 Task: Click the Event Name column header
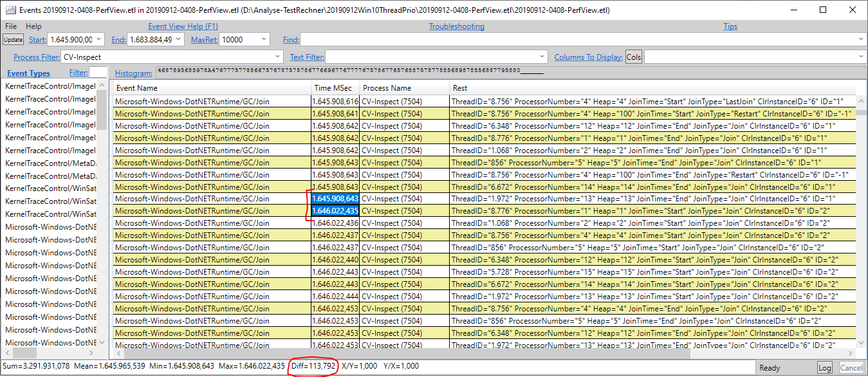tap(212, 87)
